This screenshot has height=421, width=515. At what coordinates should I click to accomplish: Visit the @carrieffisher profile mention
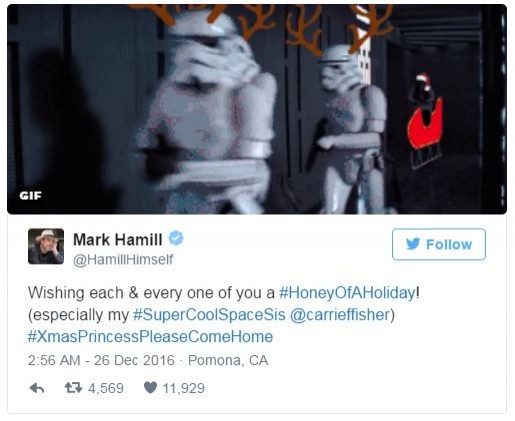pos(340,315)
